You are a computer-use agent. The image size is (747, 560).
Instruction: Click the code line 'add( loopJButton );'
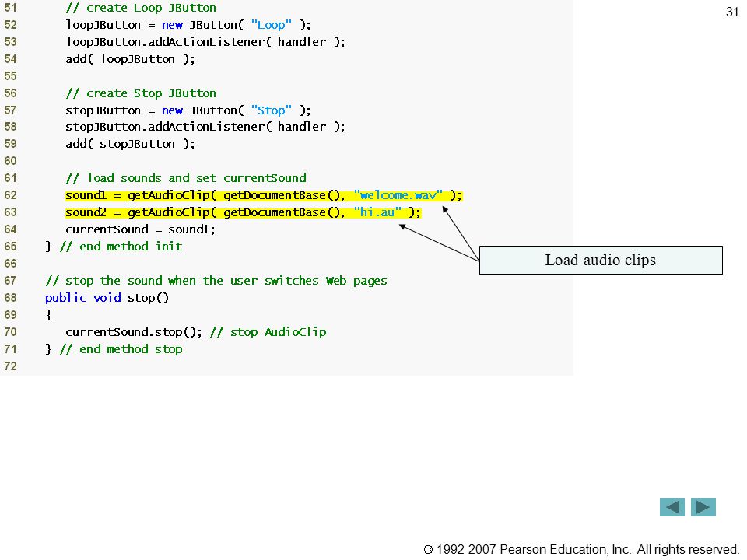pyautogui.click(x=130, y=59)
